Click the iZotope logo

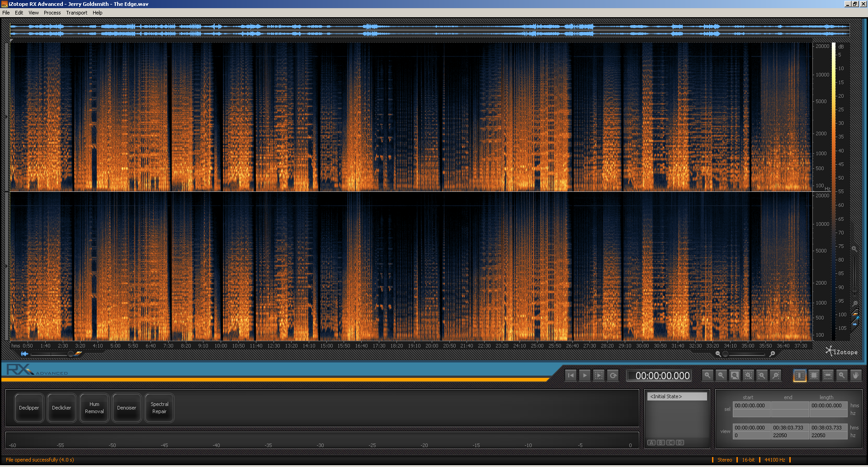click(841, 352)
